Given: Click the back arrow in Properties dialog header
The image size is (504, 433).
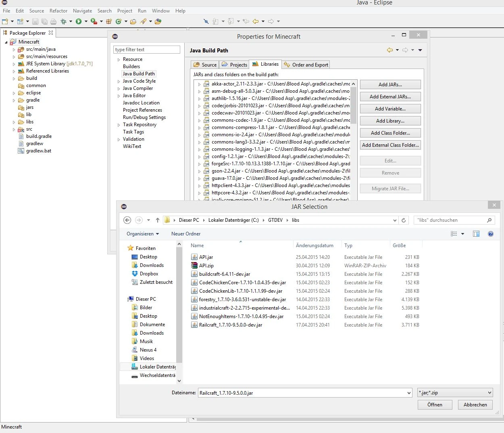Looking at the screenshot, I should tap(389, 50).
